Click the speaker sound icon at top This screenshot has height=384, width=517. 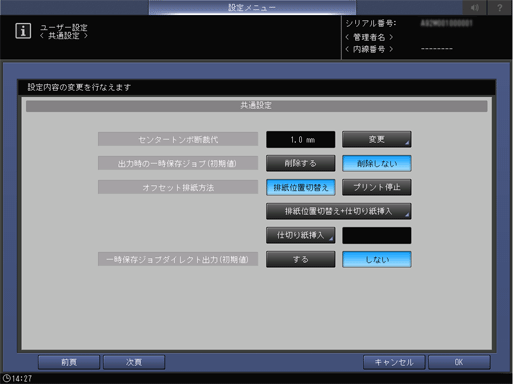pyautogui.click(x=475, y=7)
